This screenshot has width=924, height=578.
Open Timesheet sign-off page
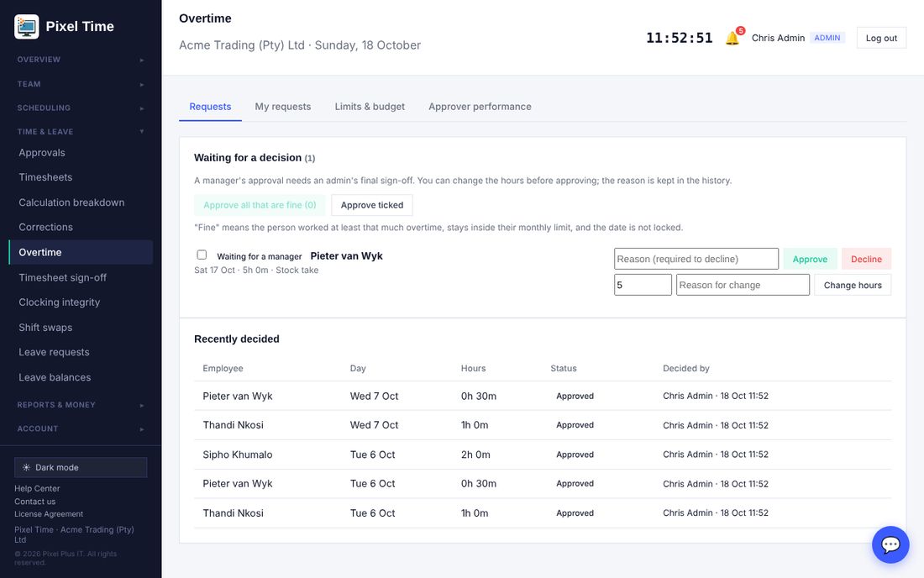point(81,277)
